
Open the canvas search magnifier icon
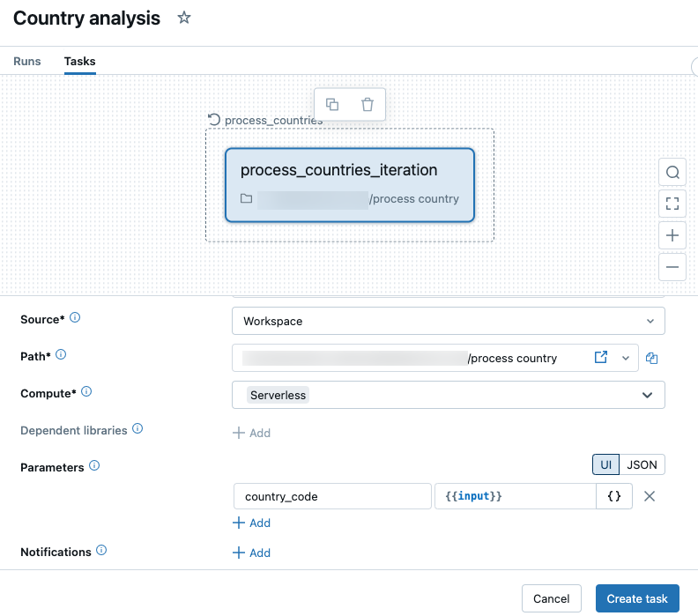[672, 172]
